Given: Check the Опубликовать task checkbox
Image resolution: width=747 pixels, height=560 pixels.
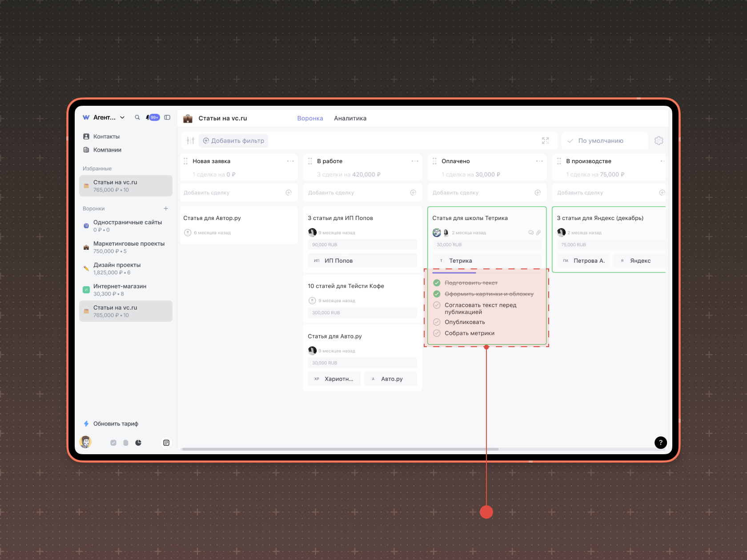Looking at the screenshot, I should pyautogui.click(x=437, y=322).
